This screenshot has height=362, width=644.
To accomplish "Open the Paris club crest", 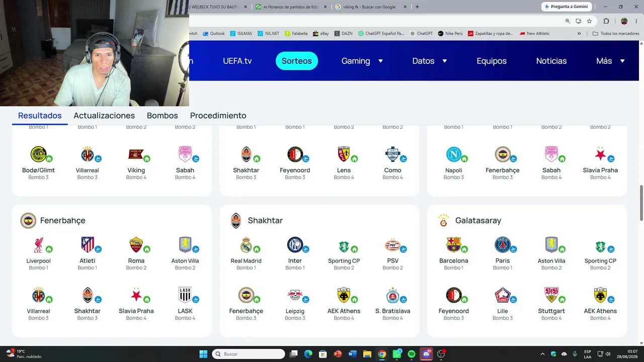I will pos(502,245).
